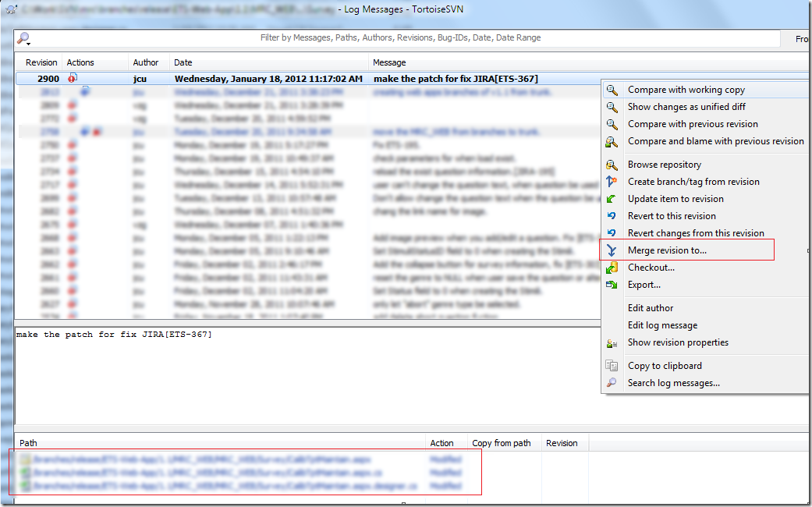Click the icon beside Compare with previous revision
This screenshot has width=812, height=507.
[x=612, y=124]
